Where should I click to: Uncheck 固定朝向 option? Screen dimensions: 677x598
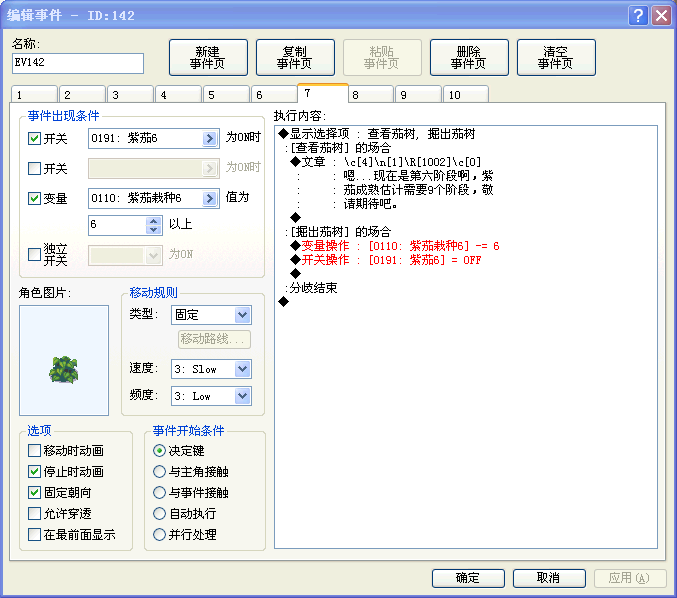tap(34, 492)
